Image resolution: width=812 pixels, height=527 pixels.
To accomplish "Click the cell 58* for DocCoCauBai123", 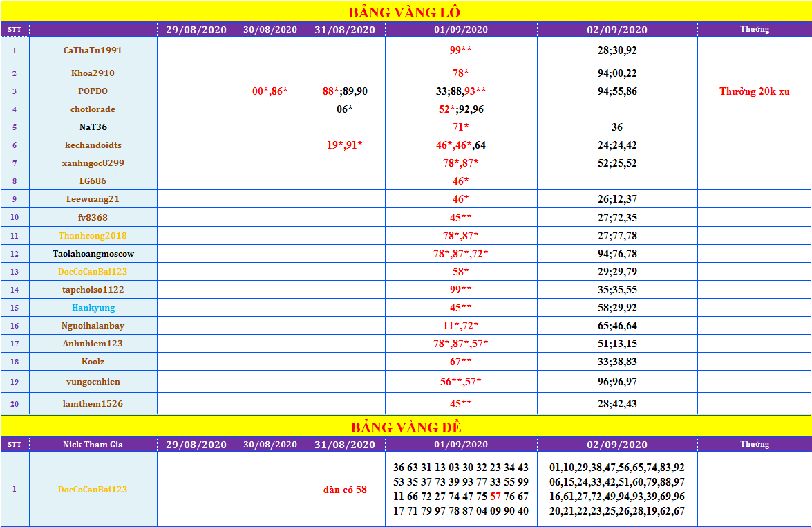I will coord(461,272).
